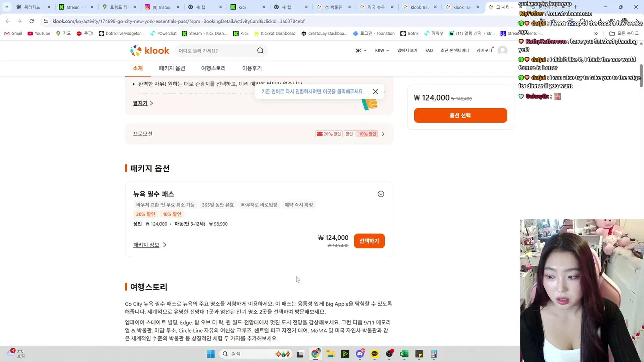Click the 20% 할인 promotion badge
Screen dimensions: 644x362
pyautogui.click(x=329, y=134)
